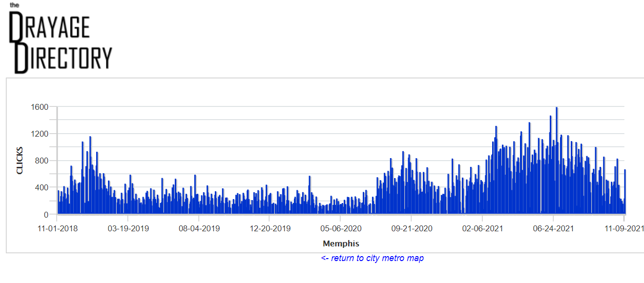Screen dimensions: 644x283
Task: Click the 05-06-2020 date label
Action: click(341, 228)
